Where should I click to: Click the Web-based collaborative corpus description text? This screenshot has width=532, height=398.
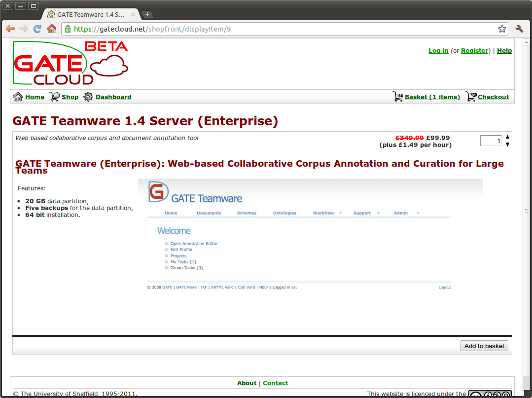(x=107, y=138)
